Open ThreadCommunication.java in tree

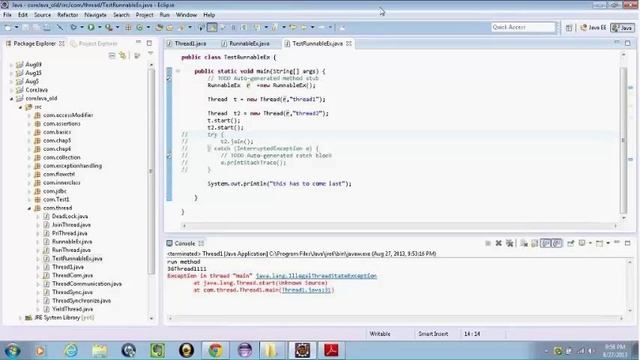(x=87, y=284)
